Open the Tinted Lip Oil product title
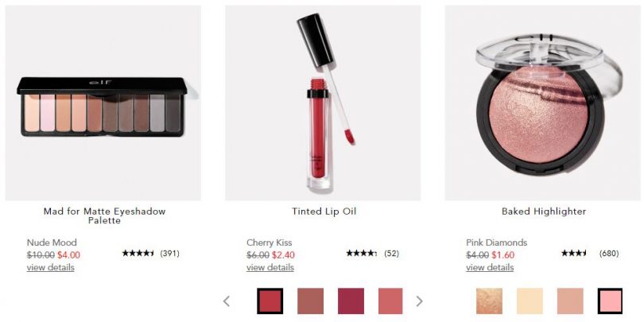Image resolution: width=644 pixels, height=322 pixels. (x=324, y=211)
